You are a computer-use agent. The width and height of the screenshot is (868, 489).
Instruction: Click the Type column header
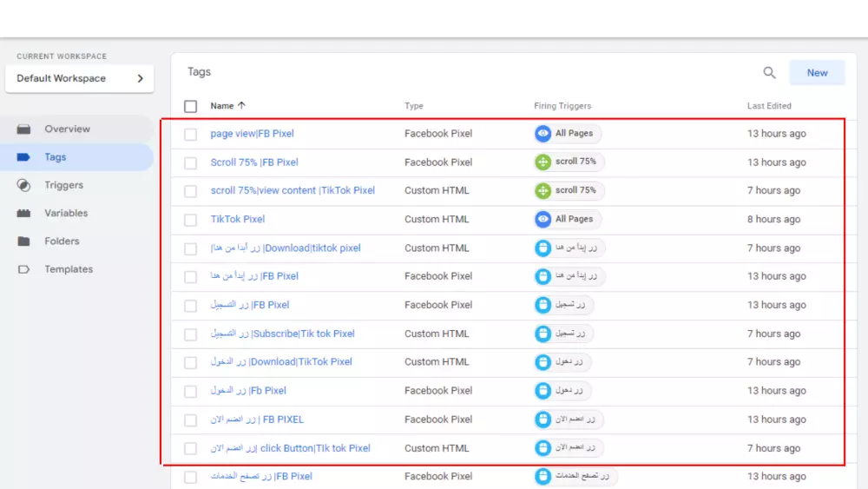pyautogui.click(x=414, y=106)
